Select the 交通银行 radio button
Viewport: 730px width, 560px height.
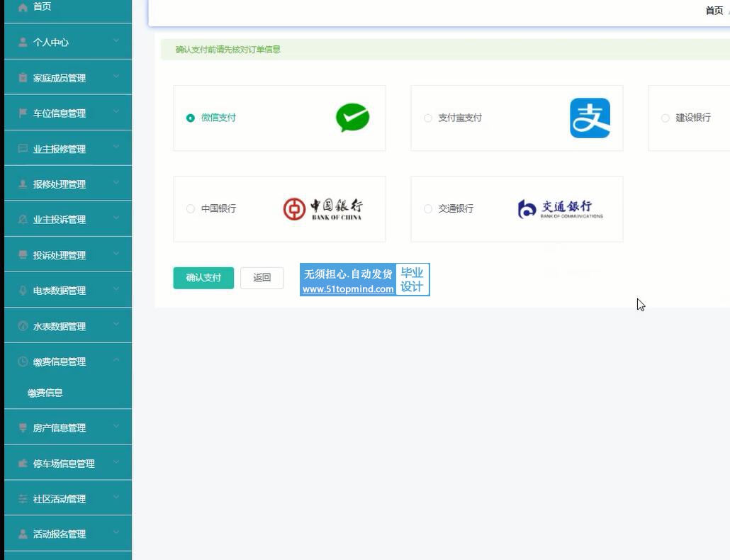428,208
